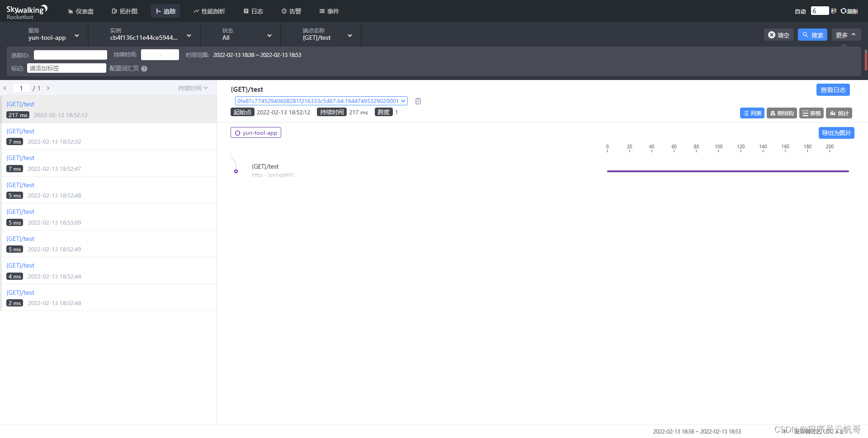Focus the 追踪ID input field
The height and width of the screenshot is (438, 868).
71,55
